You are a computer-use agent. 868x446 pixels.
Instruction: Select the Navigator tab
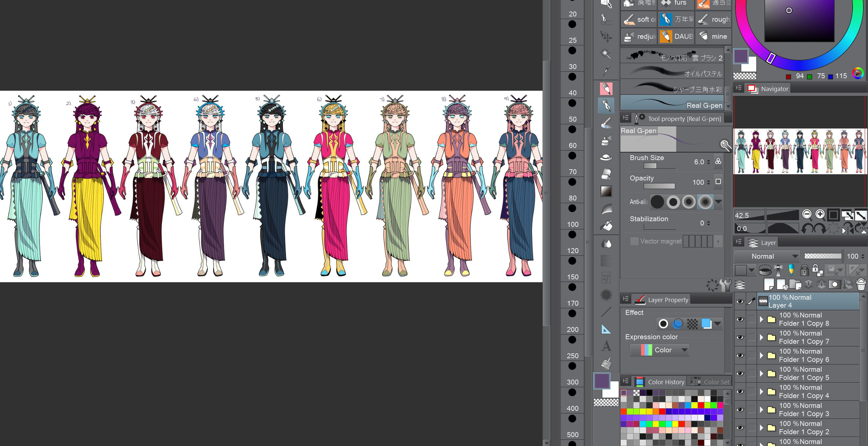point(768,89)
